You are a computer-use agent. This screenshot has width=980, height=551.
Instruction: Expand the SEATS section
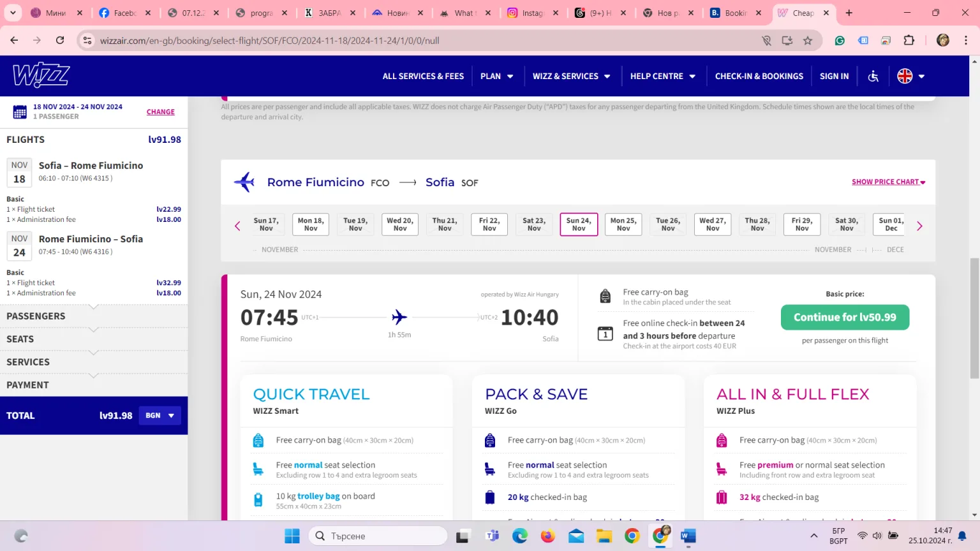(94, 339)
